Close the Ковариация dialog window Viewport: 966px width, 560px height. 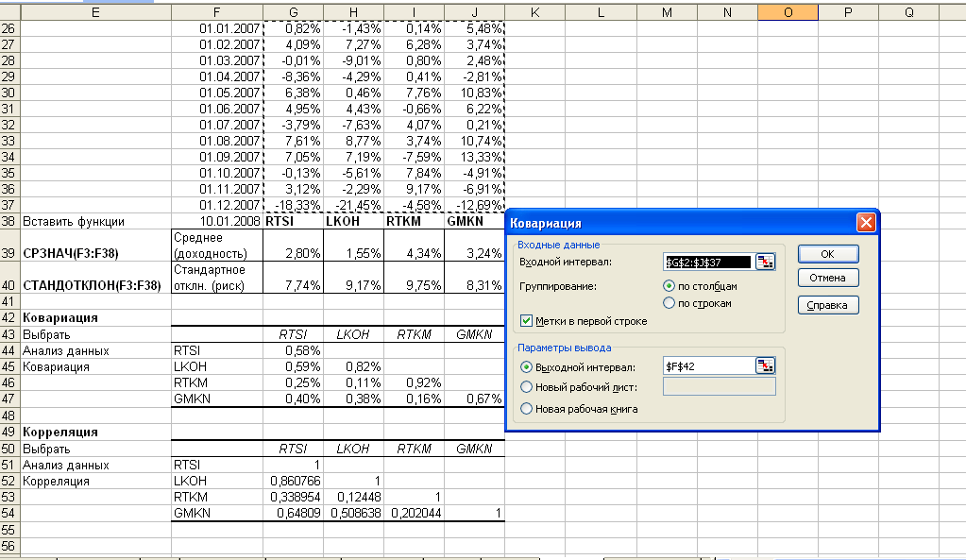click(864, 223)
